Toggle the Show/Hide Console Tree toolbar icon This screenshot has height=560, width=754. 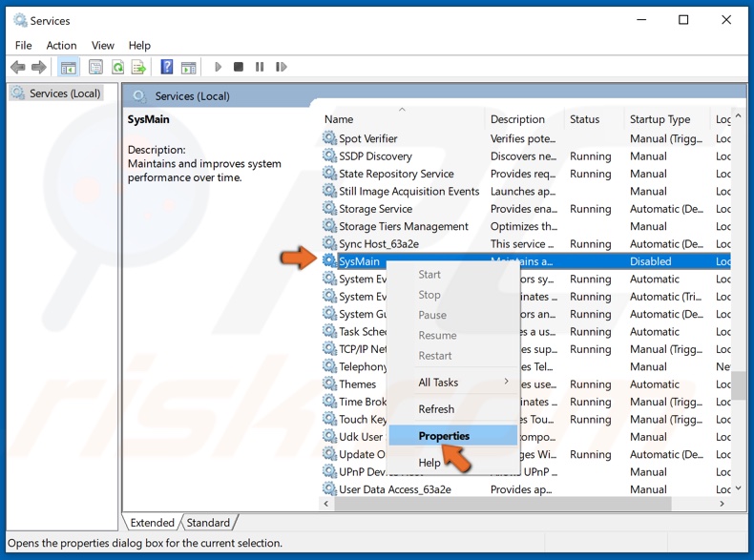coord(68,67)
